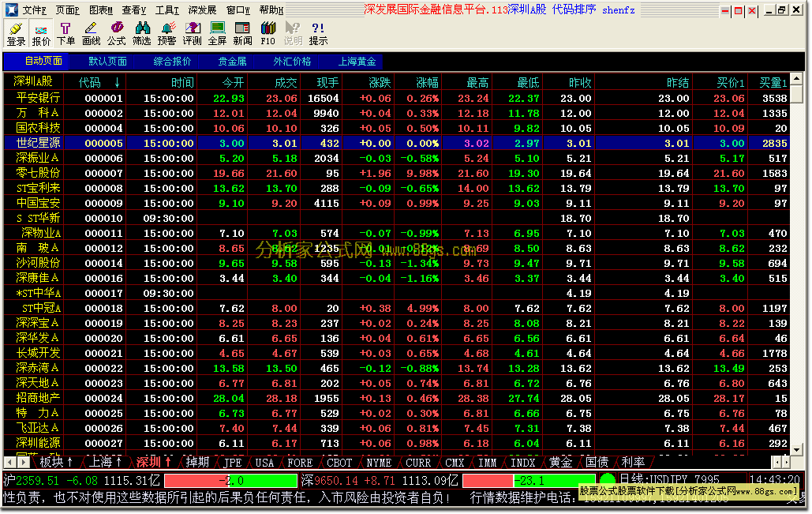812x514 pixels.
Task: Click the vertical scrollbar down arrow
Action: pos(797,449)
